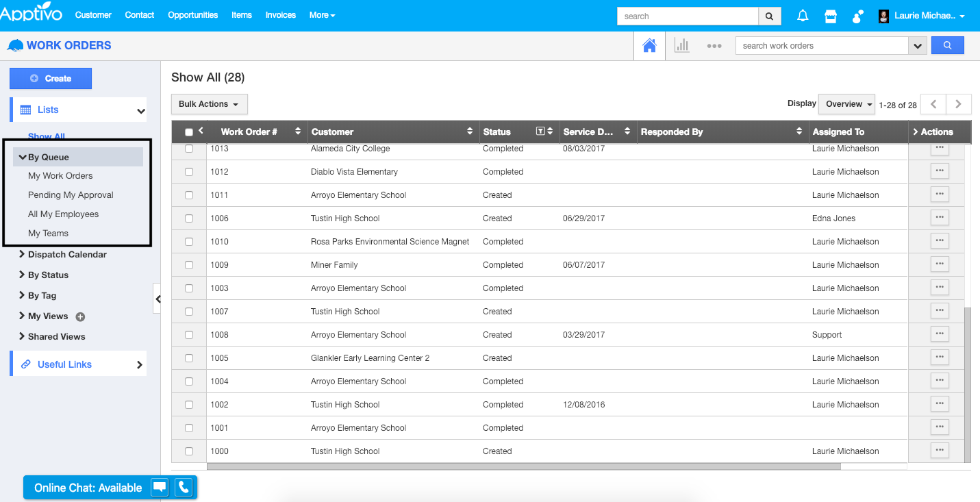Select checkbox for work order 1000
This screenshot has width=980, height=502.
click(x=189, y=451)
